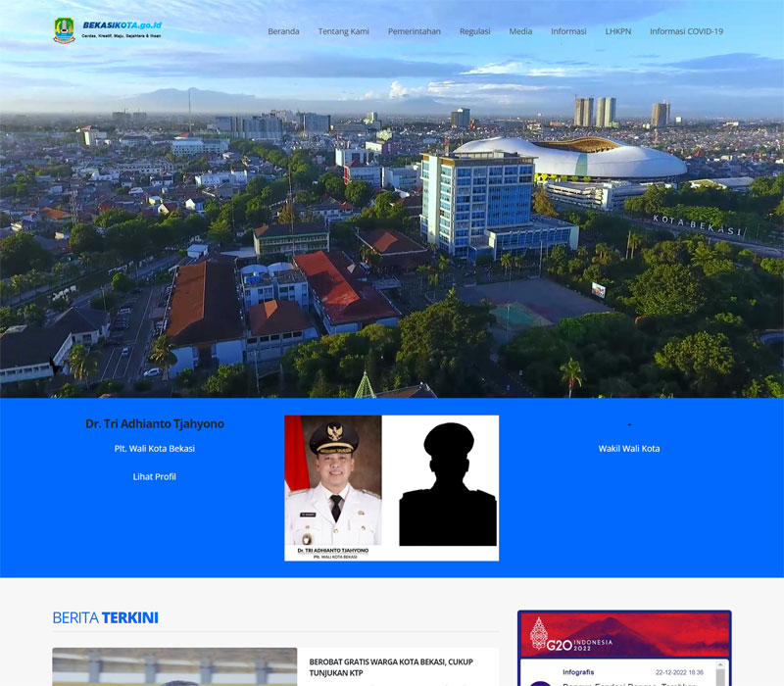Click the G20 logo emblem in widget
The width and height of the screenshot is (784, 686).
tap(540, 635)
